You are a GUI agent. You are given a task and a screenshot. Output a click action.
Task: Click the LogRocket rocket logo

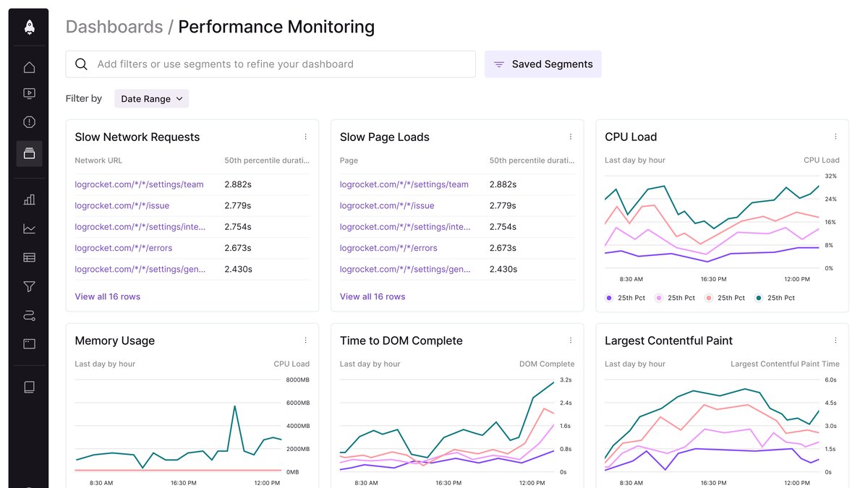pyautogui.click(x=29, y=27)
